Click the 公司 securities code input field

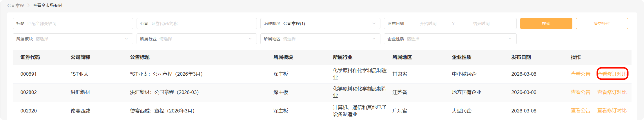pyautogui.click(x=202, y=23)
